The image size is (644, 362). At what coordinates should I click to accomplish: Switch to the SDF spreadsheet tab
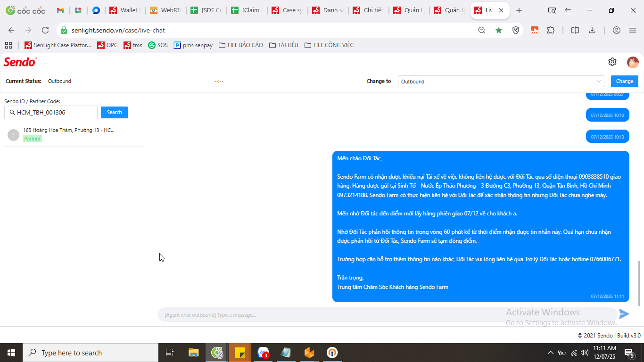coord(206,10)
